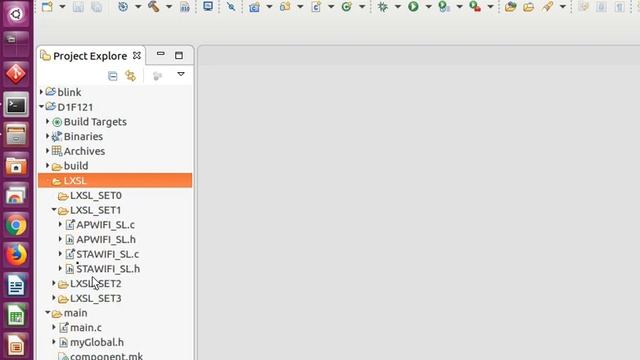This screenshot has width=640, height=360.
Task: Click the Save All toolbar icon
Action: (x=96, y=7)
